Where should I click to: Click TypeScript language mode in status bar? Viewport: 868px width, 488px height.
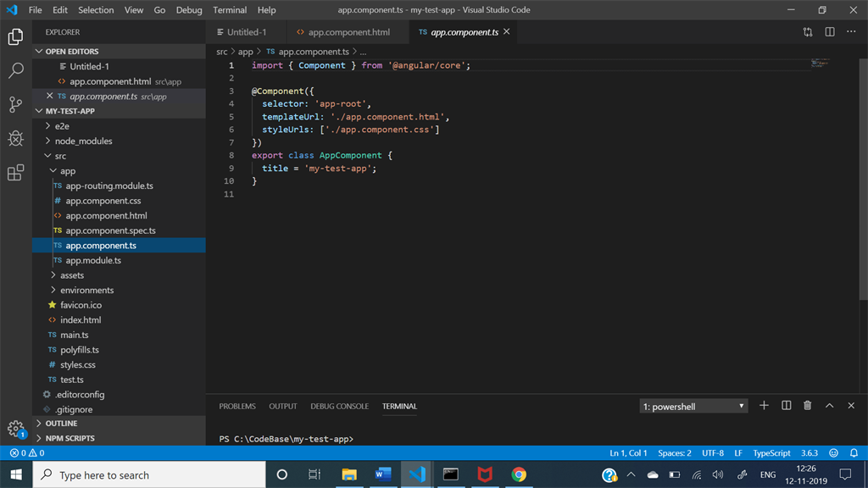pyautogui.click(x=771, y=453)
